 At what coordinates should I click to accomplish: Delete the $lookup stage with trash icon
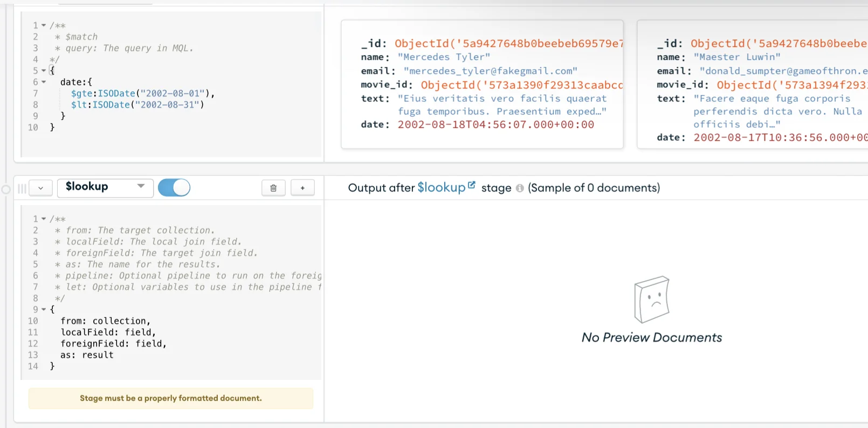[273, 188]
